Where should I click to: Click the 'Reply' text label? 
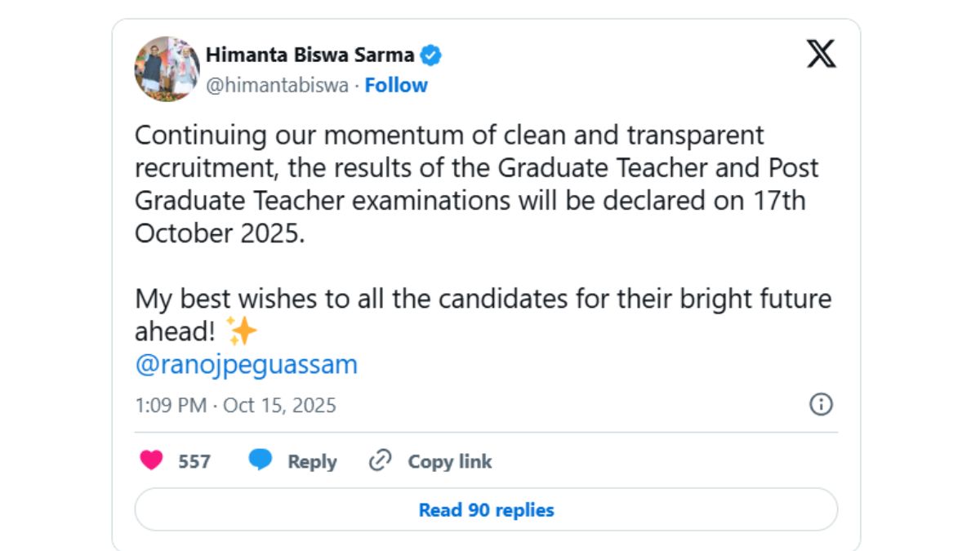coord(312,462)
